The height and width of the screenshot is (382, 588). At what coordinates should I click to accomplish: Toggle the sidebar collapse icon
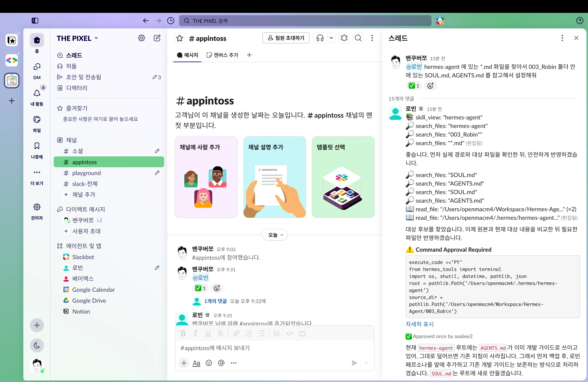point(35,21)
